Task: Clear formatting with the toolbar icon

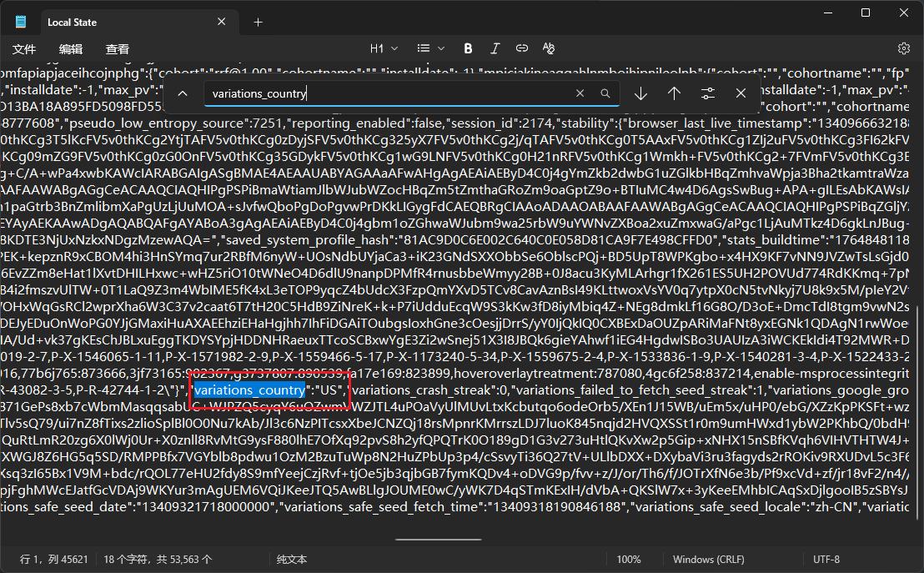Action: (x=549, y=48)
